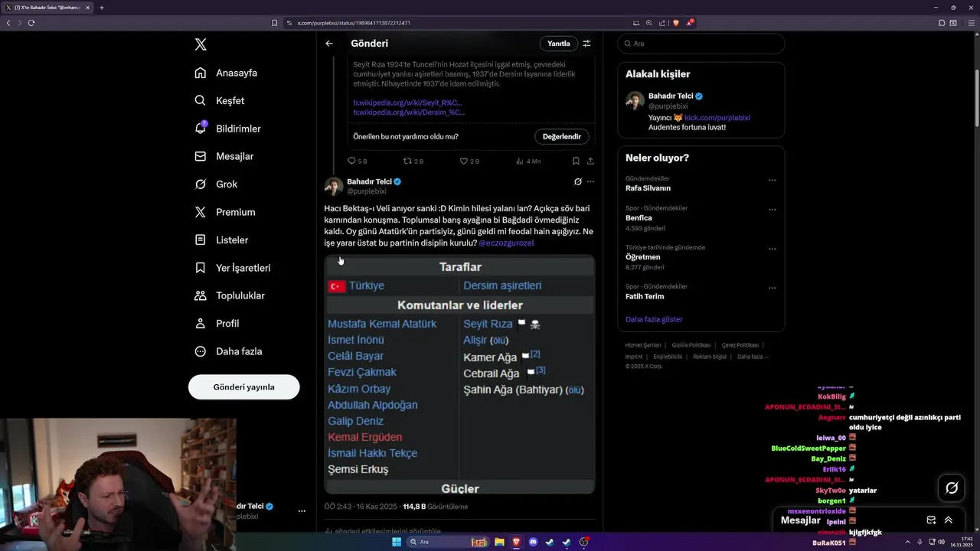The image size is (980, 551).
Task: Expand the Mesajlar drawer
Action: pos(948,520)
